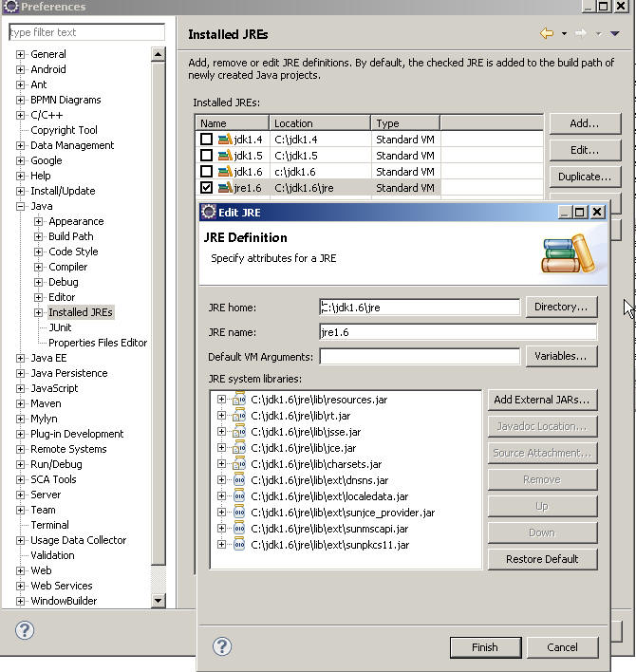Uncheck the jre1.6 JRE checkbox
The width and height of the screenshot is (636, 672).
(207, 188)
